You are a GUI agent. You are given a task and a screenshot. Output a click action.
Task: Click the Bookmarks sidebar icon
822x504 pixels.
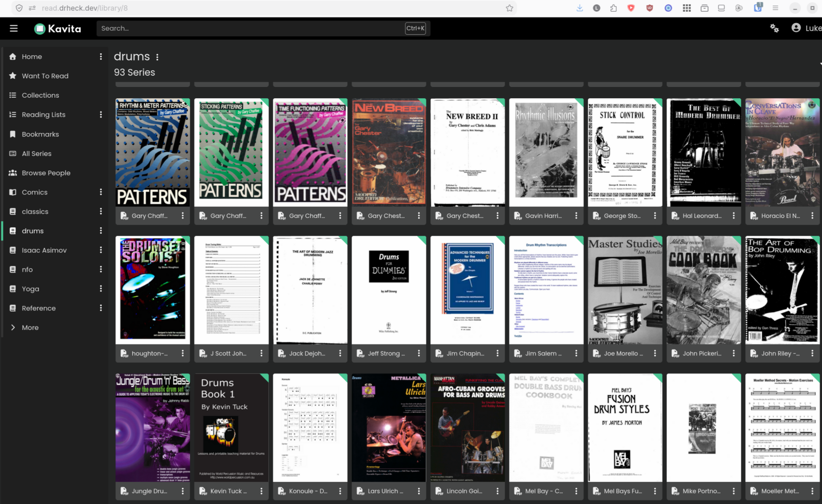click(13, 134)
